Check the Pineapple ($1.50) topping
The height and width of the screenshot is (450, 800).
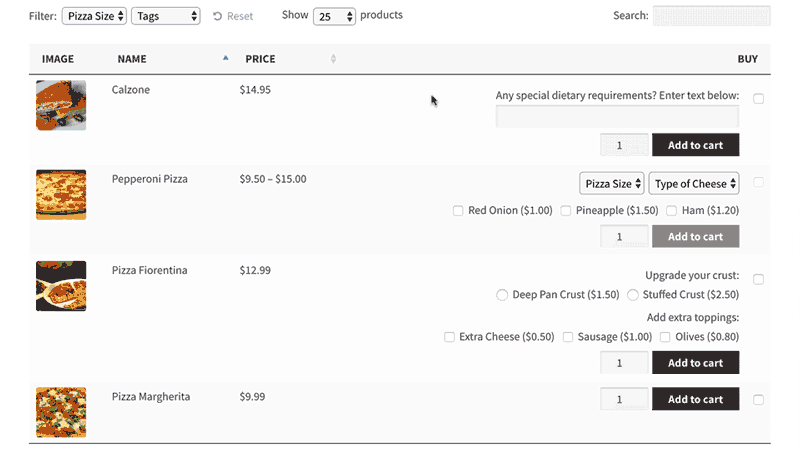566,211
